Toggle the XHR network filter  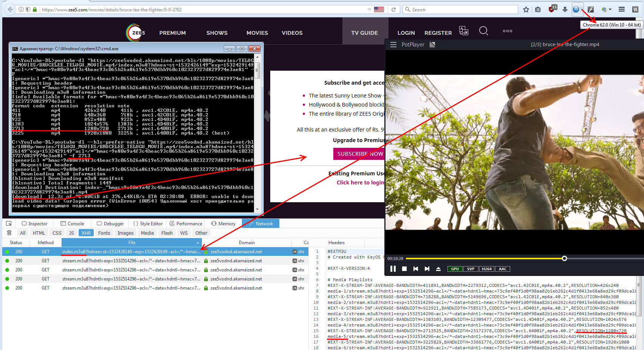tap(86, 233)
